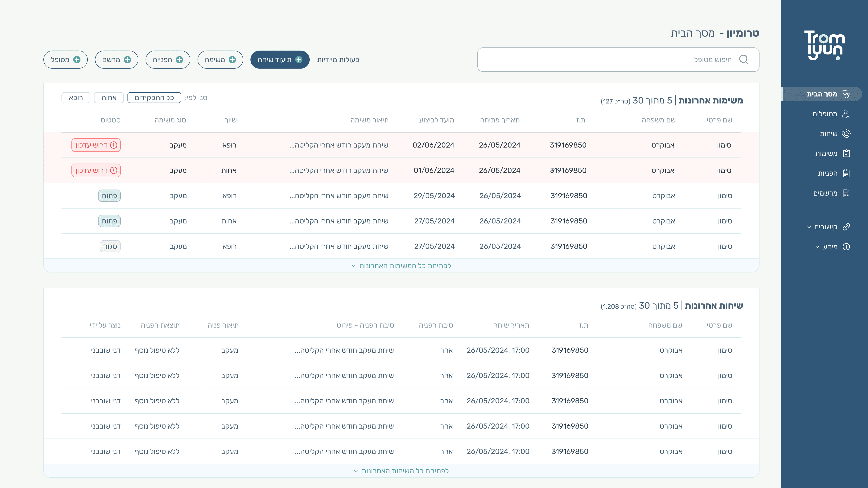Click the red 'דרוש עדכון' status on first task
868x488 pixels.
[96, 145]
